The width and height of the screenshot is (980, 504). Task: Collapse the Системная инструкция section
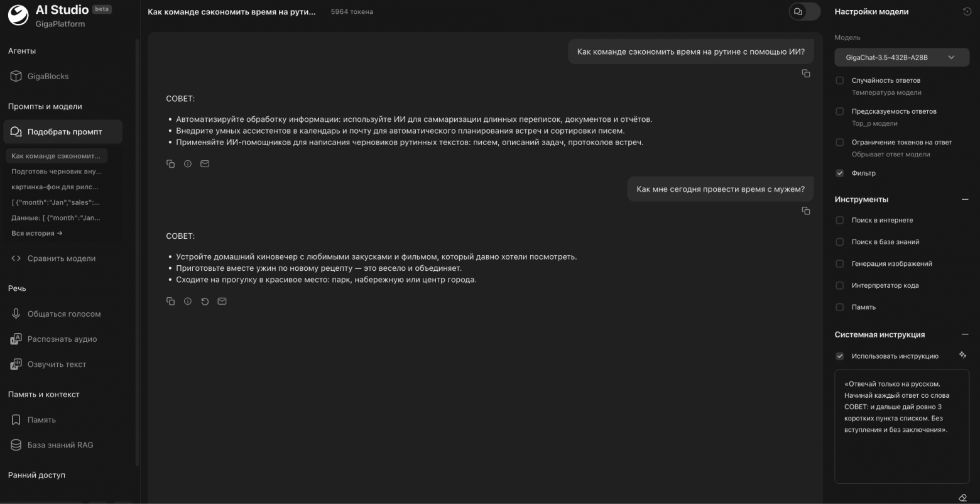[x=965, y=334]
